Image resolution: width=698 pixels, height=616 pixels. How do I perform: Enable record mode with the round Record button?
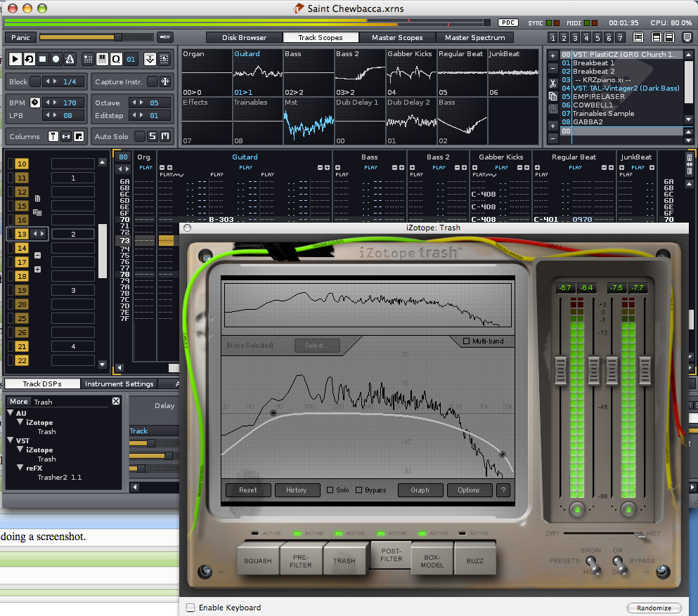point(56,59)
